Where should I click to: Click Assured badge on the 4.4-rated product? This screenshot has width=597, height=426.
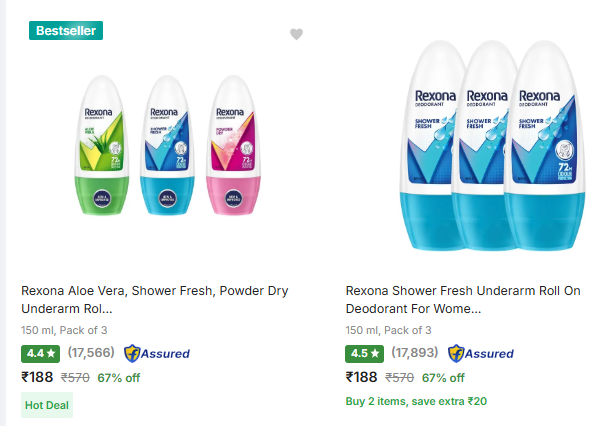click(x=157, y=353)
